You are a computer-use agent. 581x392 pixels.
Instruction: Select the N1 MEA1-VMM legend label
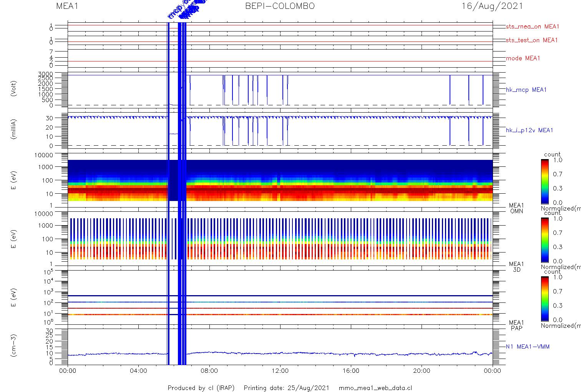pos(528,347)
